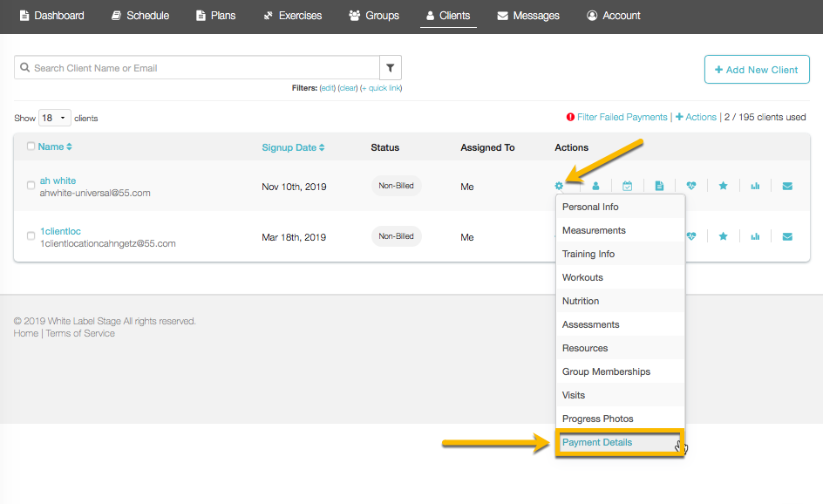Click the person profile icon for ah white
The image size is (823, 504).
[596, 186]
